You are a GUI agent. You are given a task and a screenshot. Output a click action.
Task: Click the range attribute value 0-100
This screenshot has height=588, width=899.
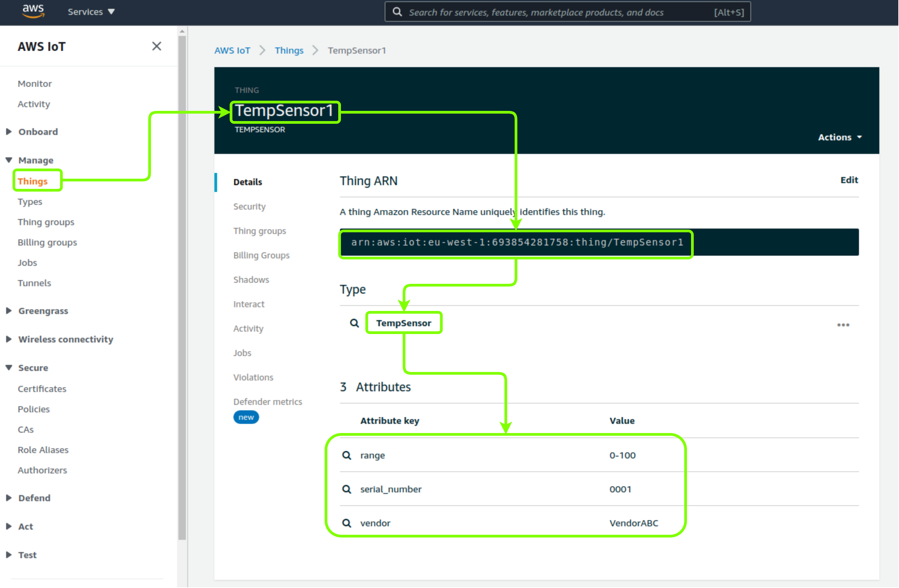(x=623, y=455)
